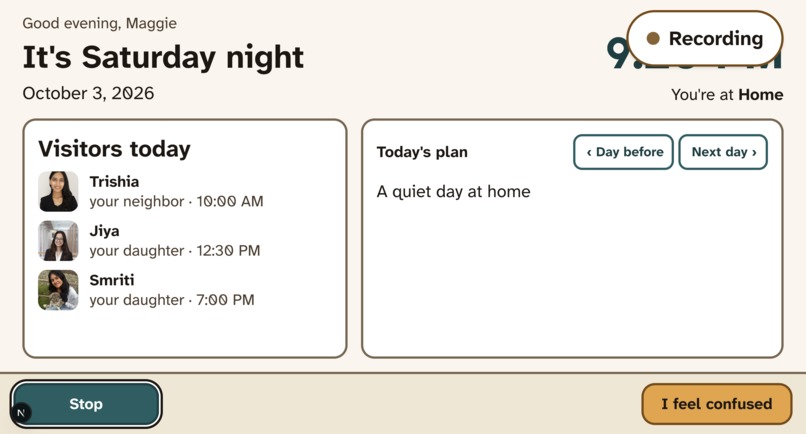
Task: Click the Today's plan heading
Action: [422, 152]
